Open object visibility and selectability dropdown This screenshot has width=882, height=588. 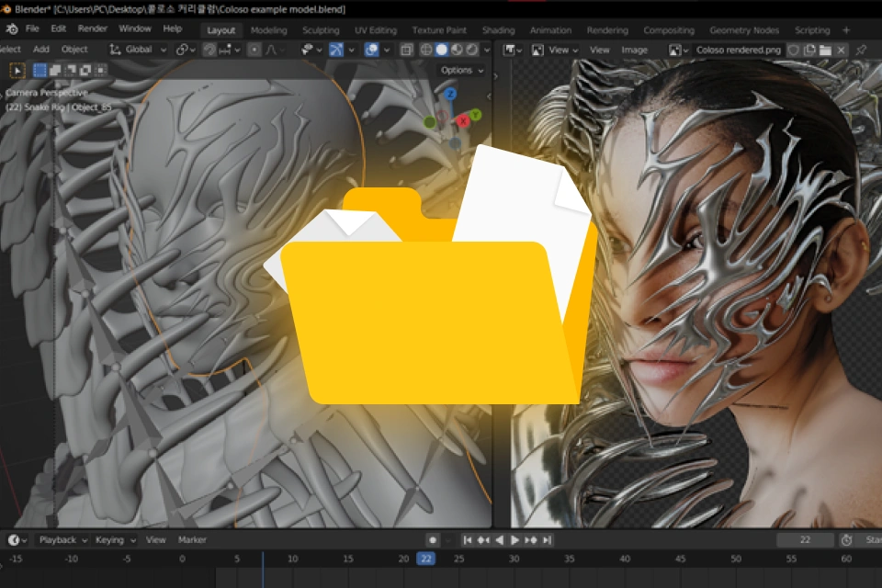(311, 50)
